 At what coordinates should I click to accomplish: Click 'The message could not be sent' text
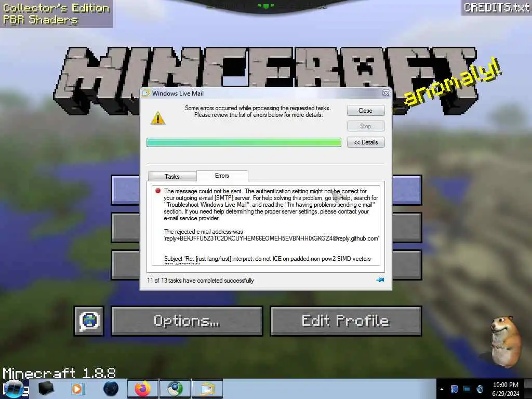[x=203, y=191]
